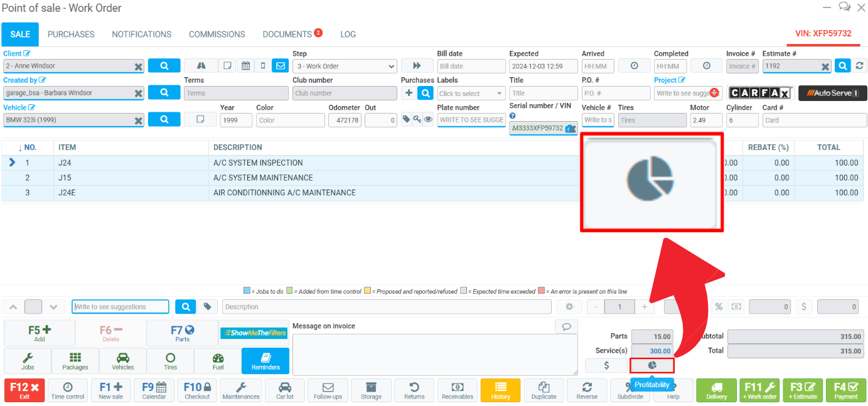Expand row 1 using the chevron arrow
868x406 pixels.
click(x=12, y=163)
